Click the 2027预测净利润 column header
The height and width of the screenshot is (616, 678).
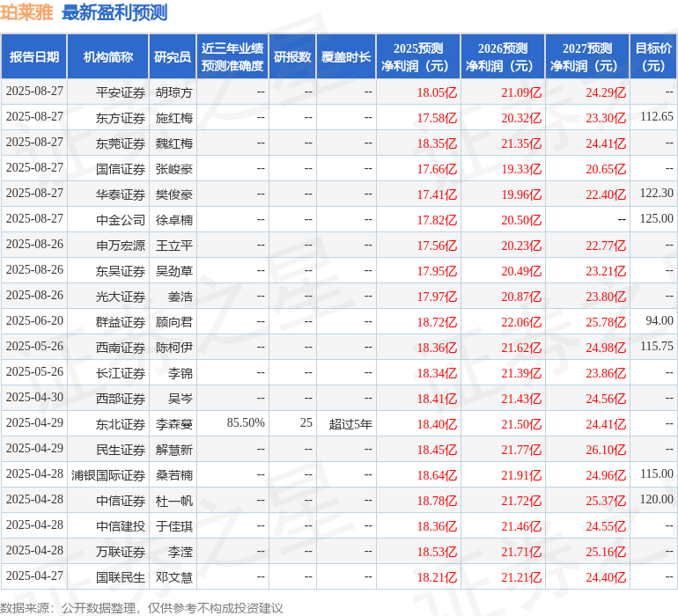(586, 57)
